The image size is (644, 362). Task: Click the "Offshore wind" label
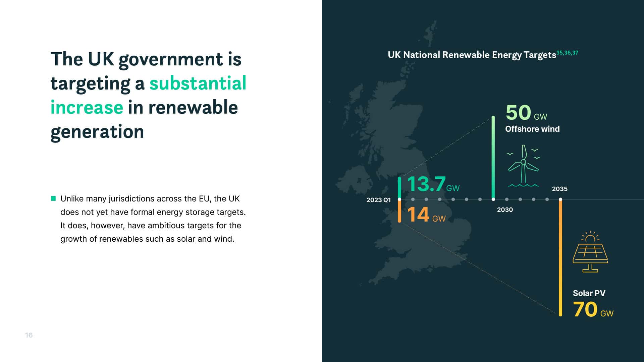pyautogui.click(x=532, y=129)
